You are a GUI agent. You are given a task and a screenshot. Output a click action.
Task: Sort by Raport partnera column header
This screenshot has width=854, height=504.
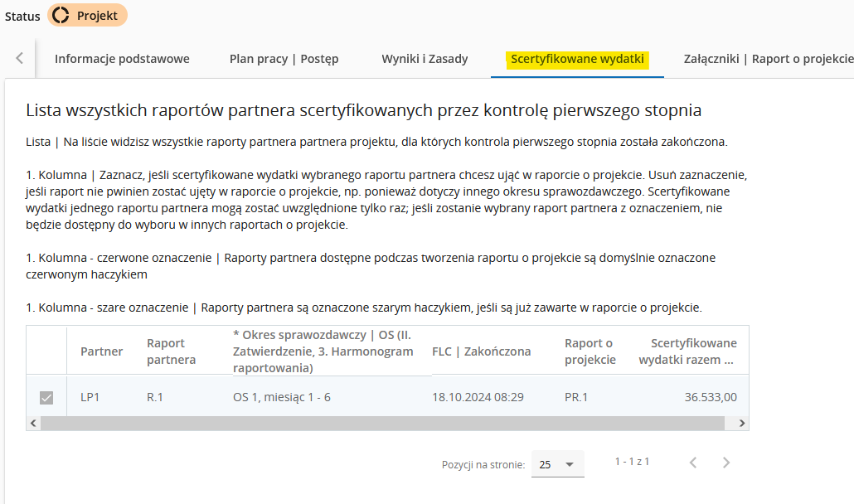tap(171, 351)
